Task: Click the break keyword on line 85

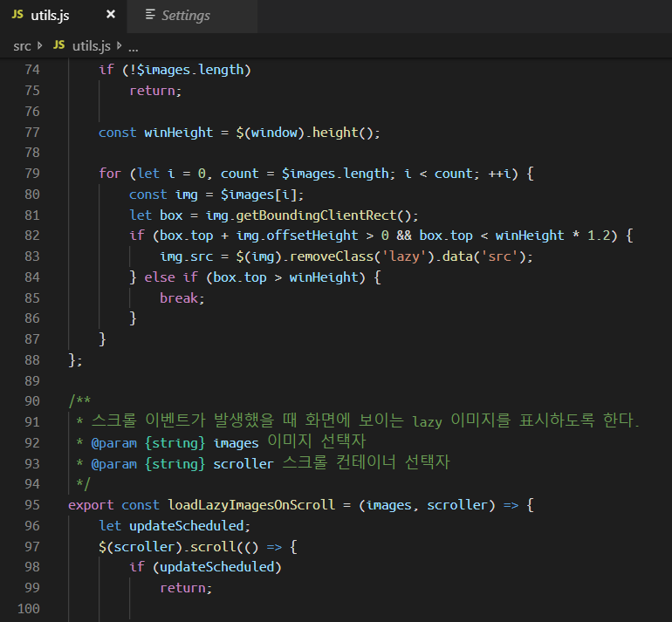Action: pos(181,298)
